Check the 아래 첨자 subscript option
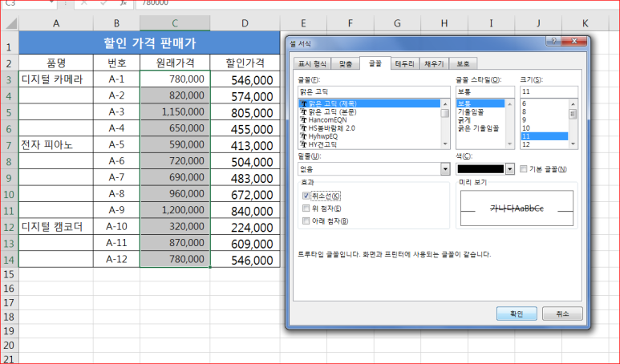This screenshot has width=620, height=364. tap(306, 221)
